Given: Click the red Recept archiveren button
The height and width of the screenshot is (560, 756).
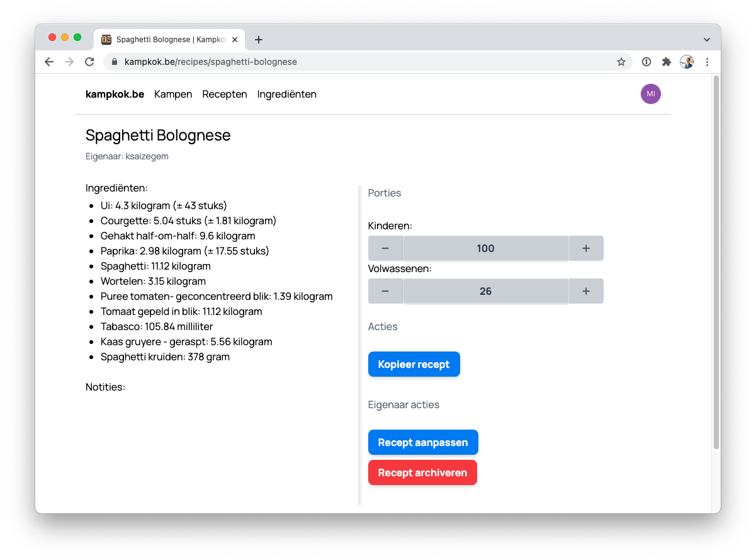Looking at the screenshot, I should [x=422, y=472].
